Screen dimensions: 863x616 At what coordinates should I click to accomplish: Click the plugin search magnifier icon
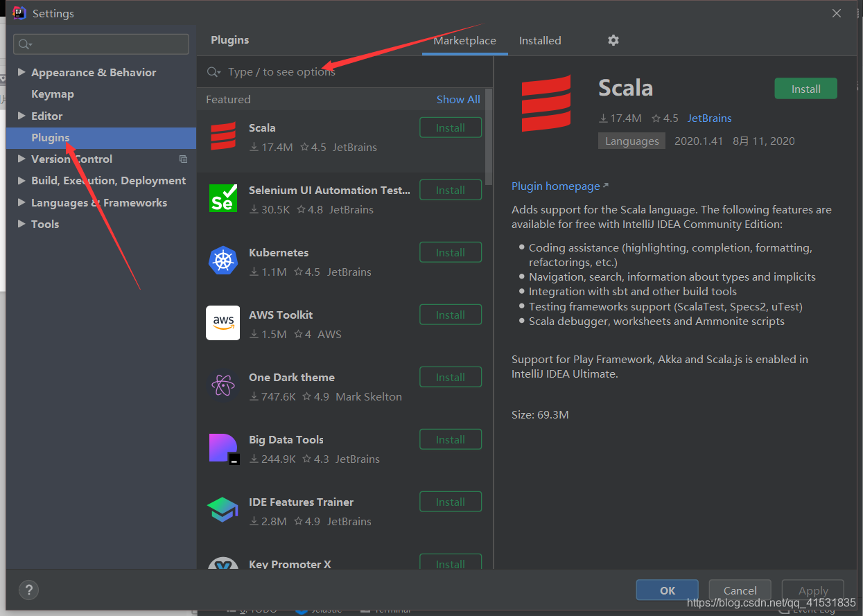click(x=213, y=72)
